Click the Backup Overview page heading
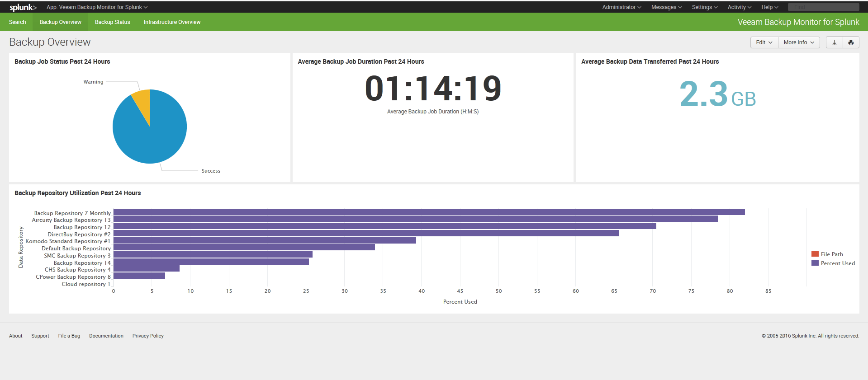 tap(50, 42)
